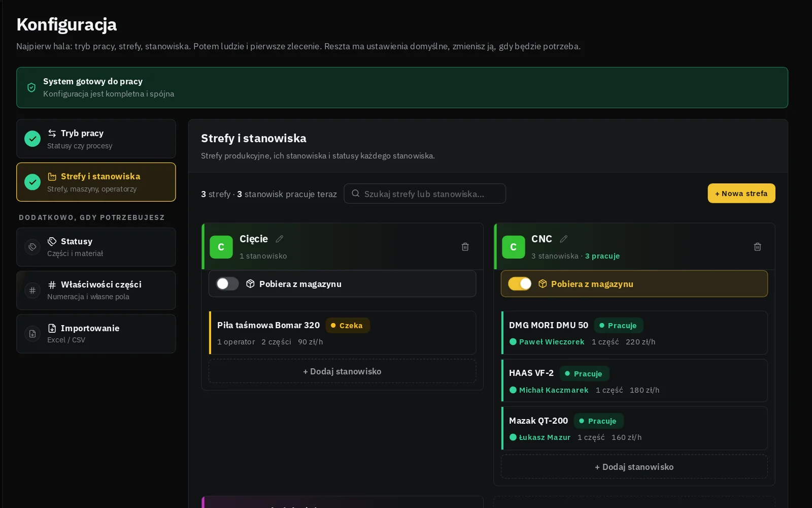Enable Pobiera z magazynu toggle for Cięcie
Viewport: 812px width, 508px height.
[227, 284]
